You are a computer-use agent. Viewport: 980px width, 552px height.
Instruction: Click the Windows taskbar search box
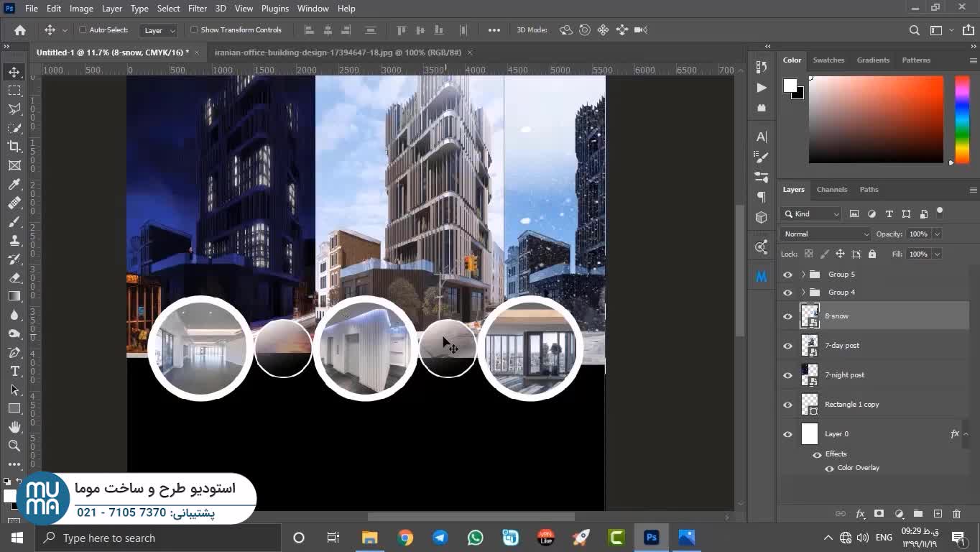click(158, 538)
